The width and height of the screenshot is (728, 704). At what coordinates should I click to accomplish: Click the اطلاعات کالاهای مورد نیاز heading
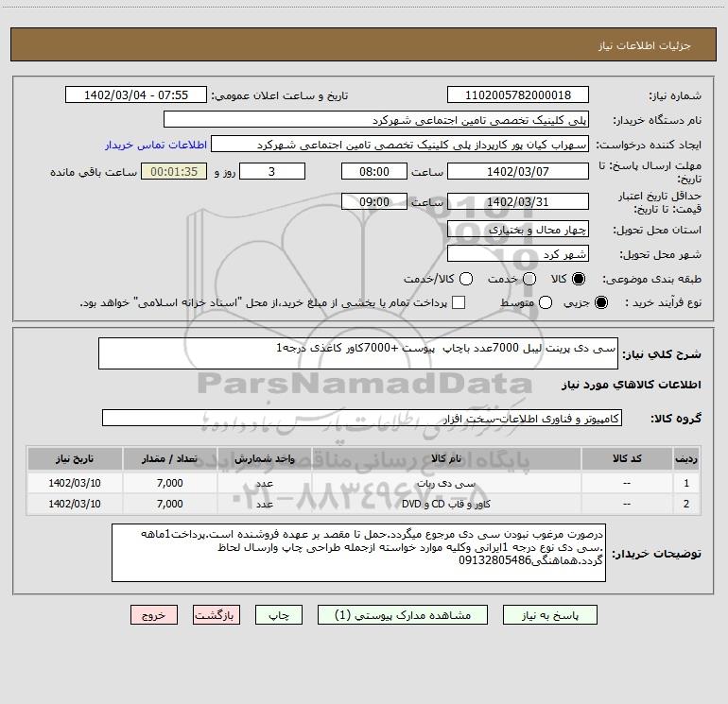coord(631,385)
